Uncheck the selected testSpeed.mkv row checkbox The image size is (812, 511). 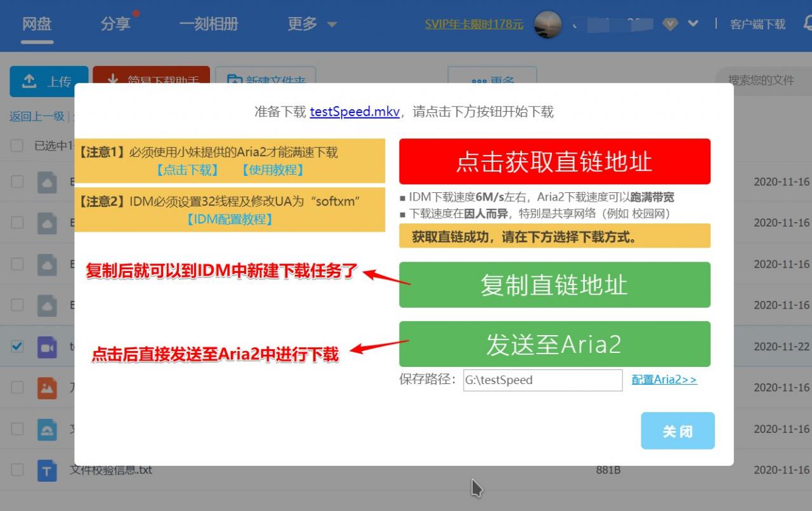[x=16, y=346]
